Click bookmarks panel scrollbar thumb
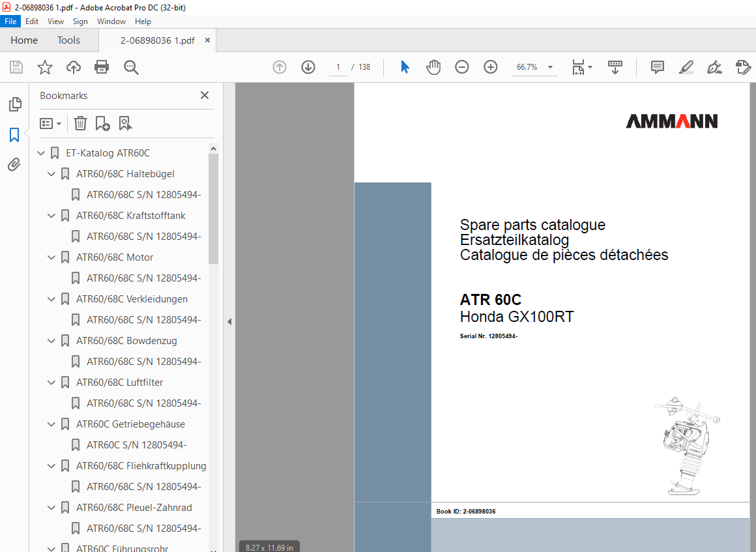The width and height of the screenshot is (756, 552). [x=213, y=209]
